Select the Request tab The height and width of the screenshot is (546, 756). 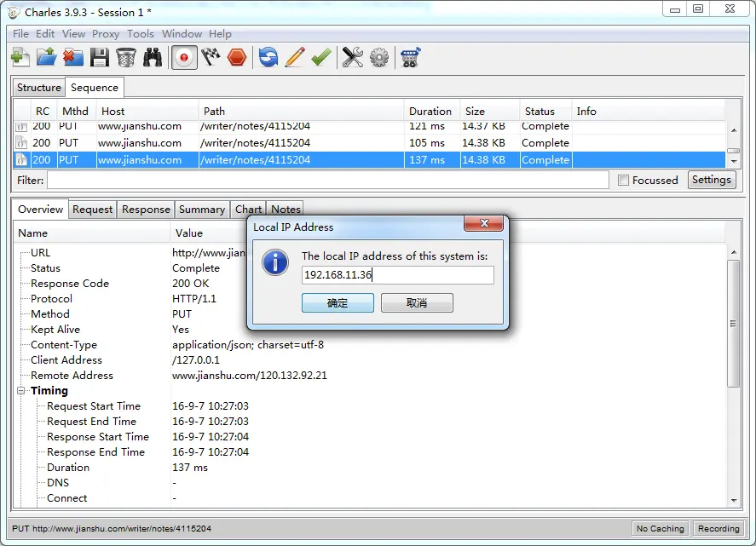tap(93, 210)
